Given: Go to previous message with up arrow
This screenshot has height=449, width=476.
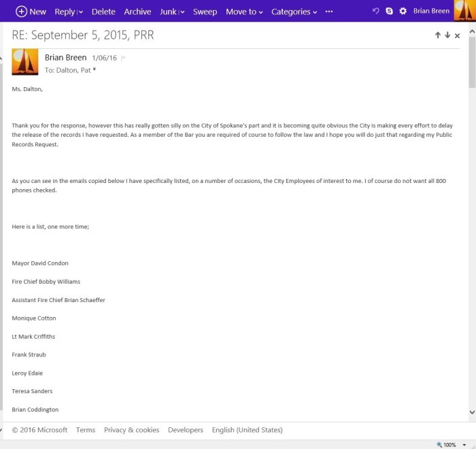Looking at the screenshot, I should pos(438,35).
